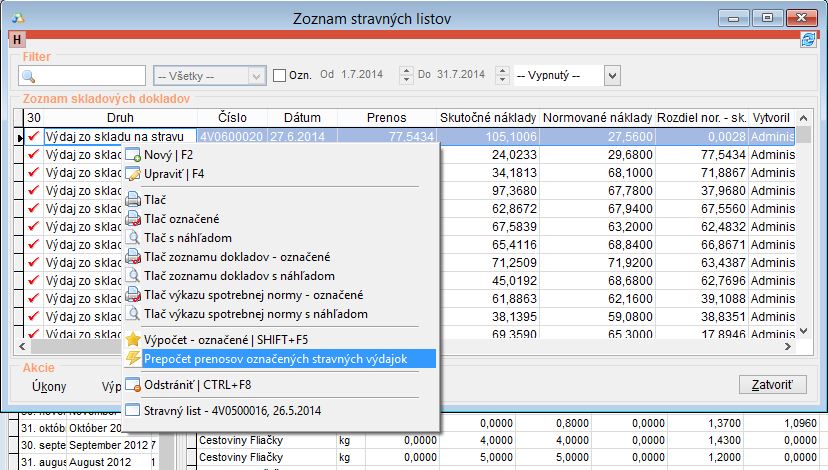
Task: Toggle the red checkmark on the first row
Action: tap(34, 137)
